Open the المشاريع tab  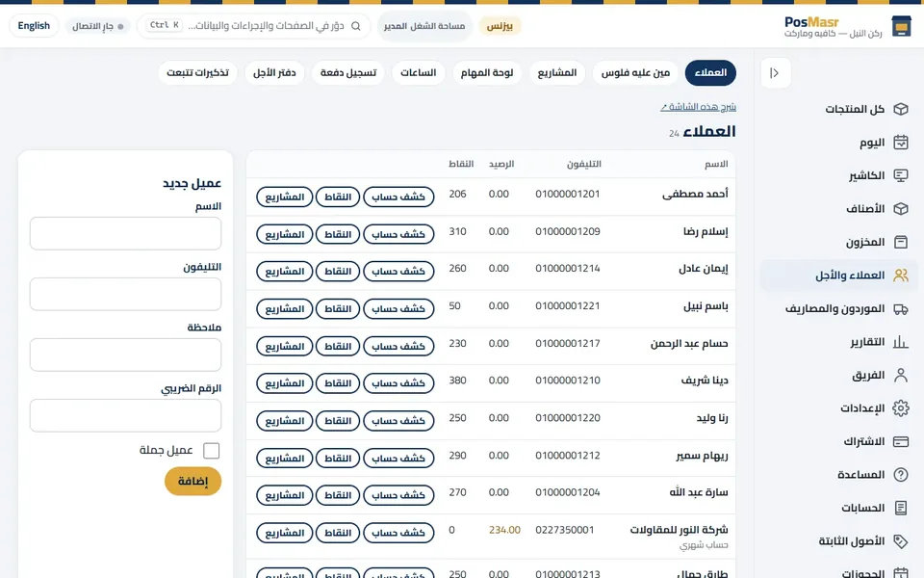click(557, 72)
